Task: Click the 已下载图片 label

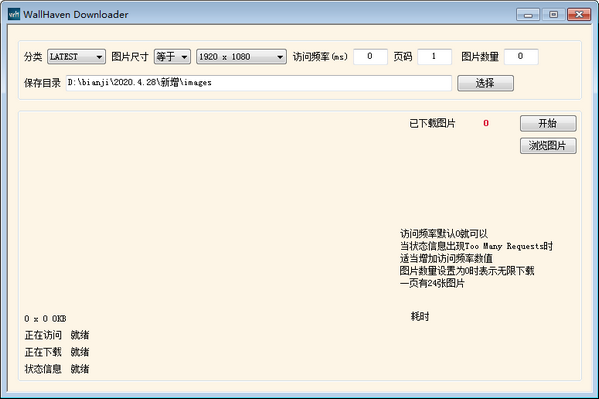Action: [432, 123]
